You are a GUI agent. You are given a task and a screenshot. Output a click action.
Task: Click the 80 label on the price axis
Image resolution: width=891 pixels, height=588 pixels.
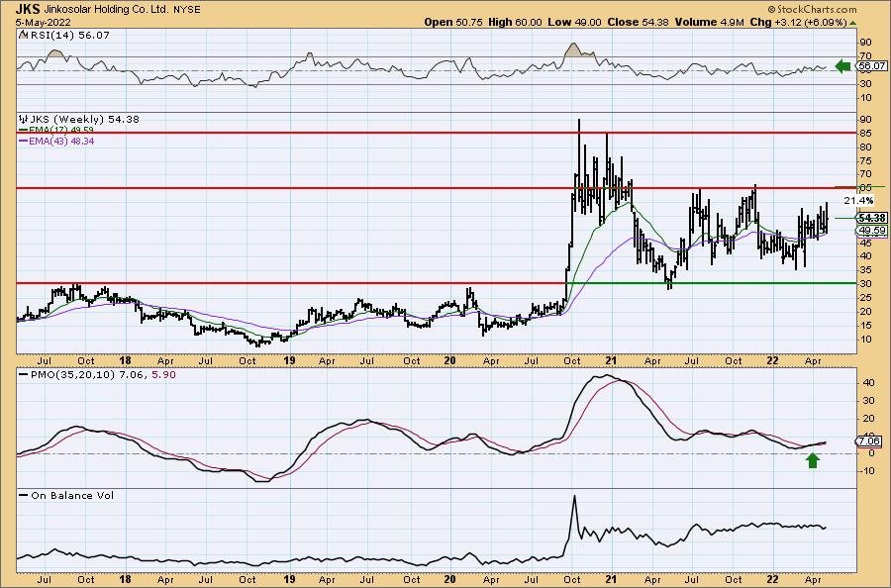(x=866, y=147)
